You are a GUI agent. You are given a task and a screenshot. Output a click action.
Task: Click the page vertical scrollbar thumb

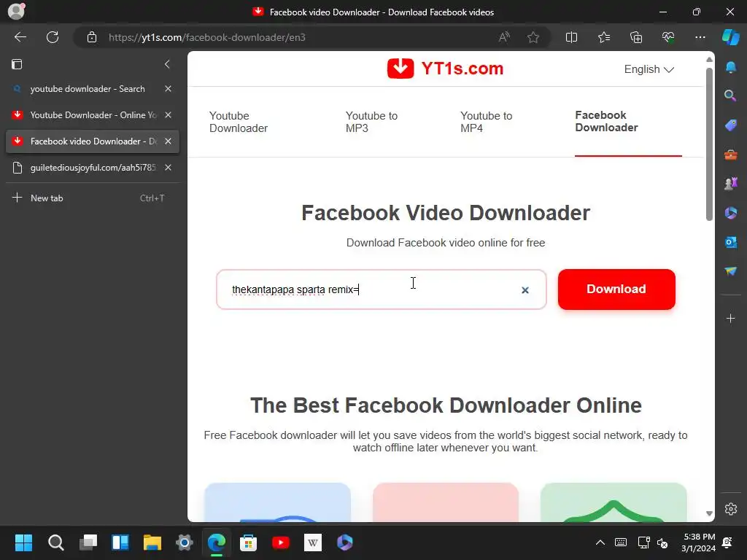pos(709,144)
